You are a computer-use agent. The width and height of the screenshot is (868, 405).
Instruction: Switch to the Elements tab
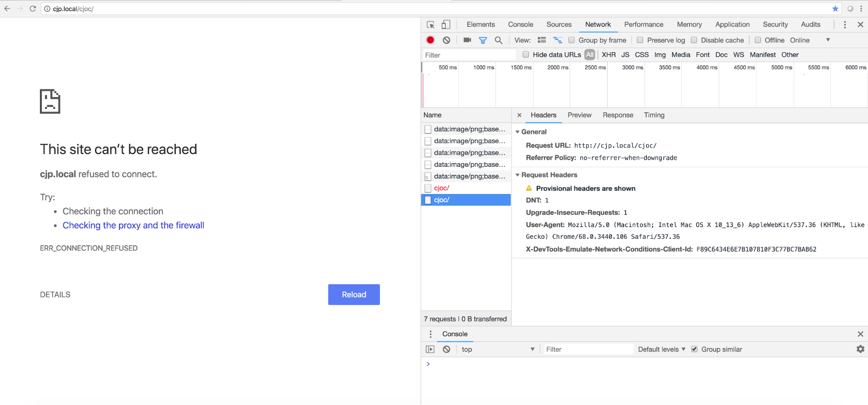pos(481,25)
